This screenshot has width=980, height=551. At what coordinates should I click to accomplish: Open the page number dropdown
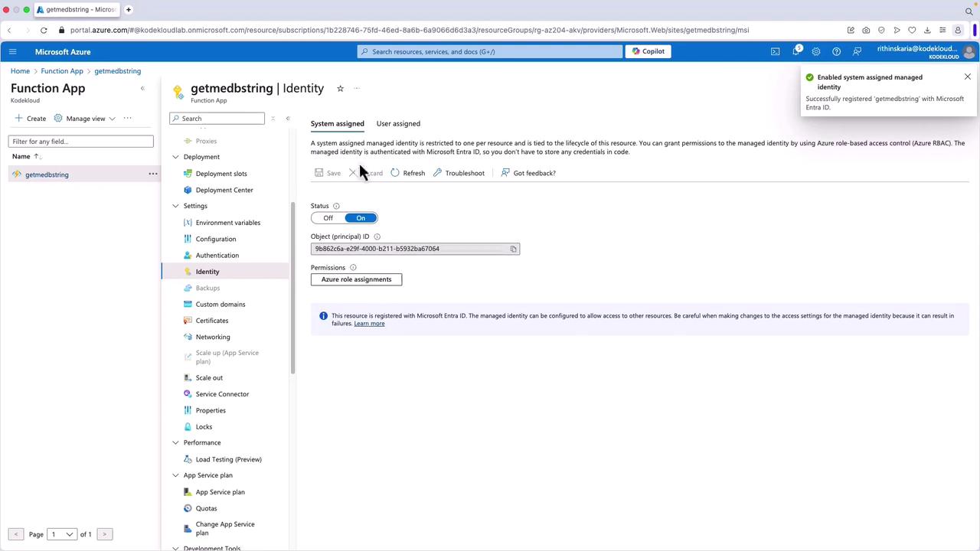61,534
